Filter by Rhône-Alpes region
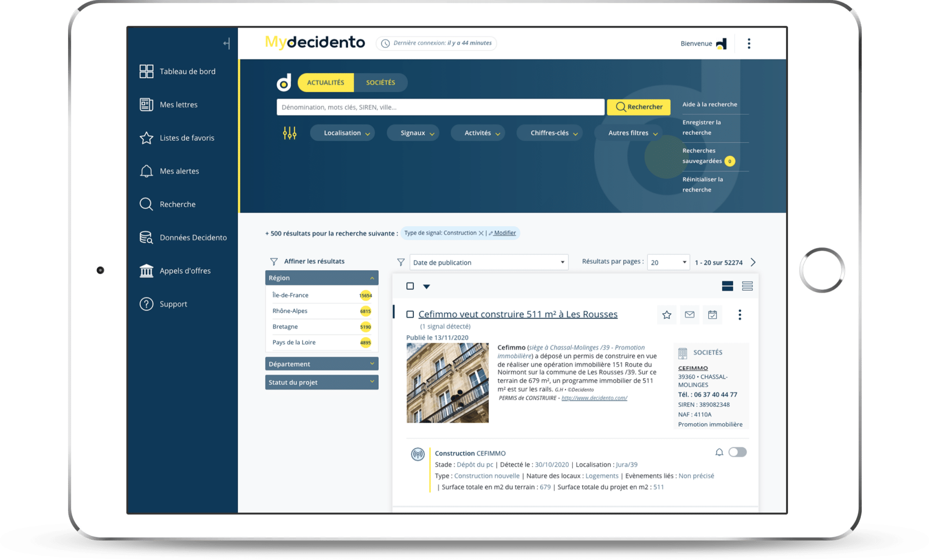 pos(322,311)
